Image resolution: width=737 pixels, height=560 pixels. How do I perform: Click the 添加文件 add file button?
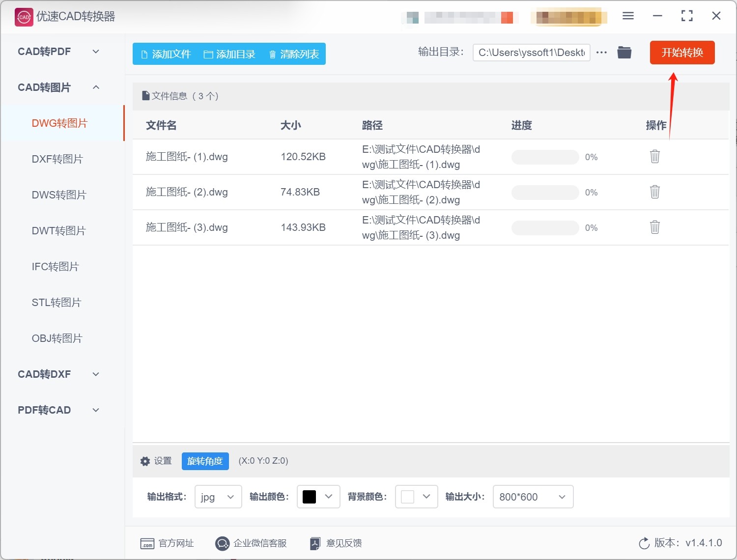click(166, 54)
